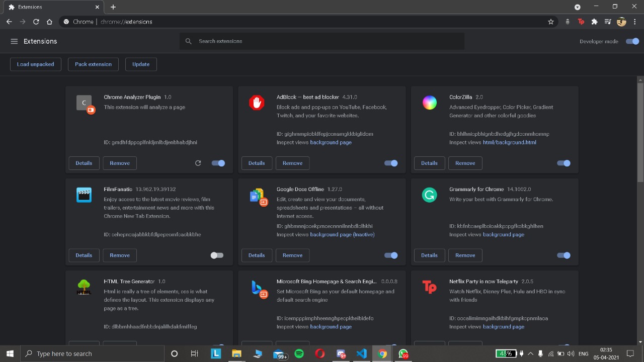Open the tab search dropdown arrow
This screenshot has height=362, width=644.
tap(578, 7)
